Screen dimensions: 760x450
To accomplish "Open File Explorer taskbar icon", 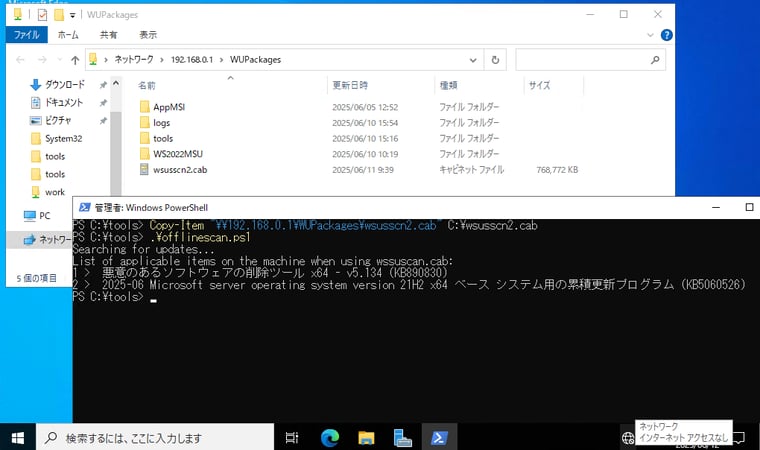I will (x=366, y=438).
